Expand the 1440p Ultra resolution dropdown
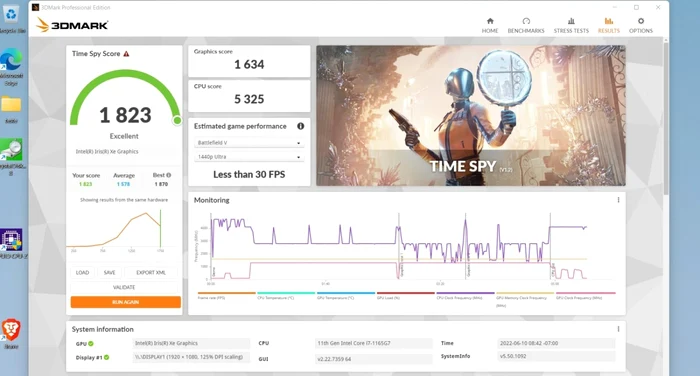 (249, 157)
